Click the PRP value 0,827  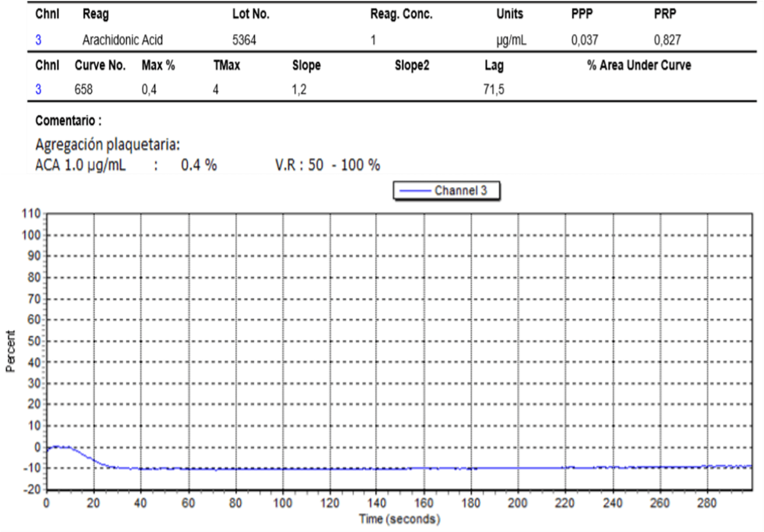click(x=667, y=40)
